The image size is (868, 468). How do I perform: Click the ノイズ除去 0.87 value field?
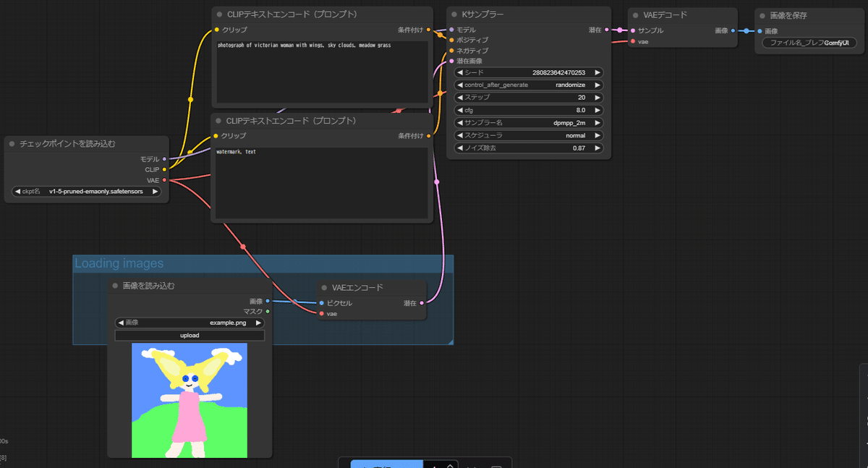(528, 148)
